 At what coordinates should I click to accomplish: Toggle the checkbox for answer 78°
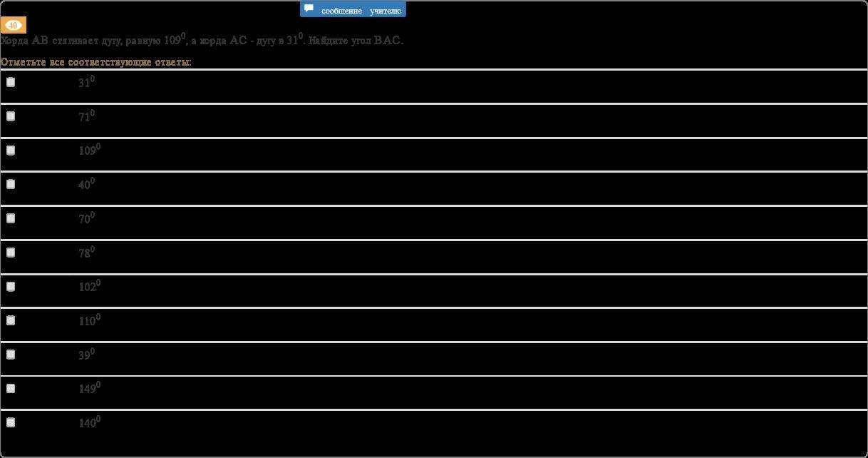(11, 253)
